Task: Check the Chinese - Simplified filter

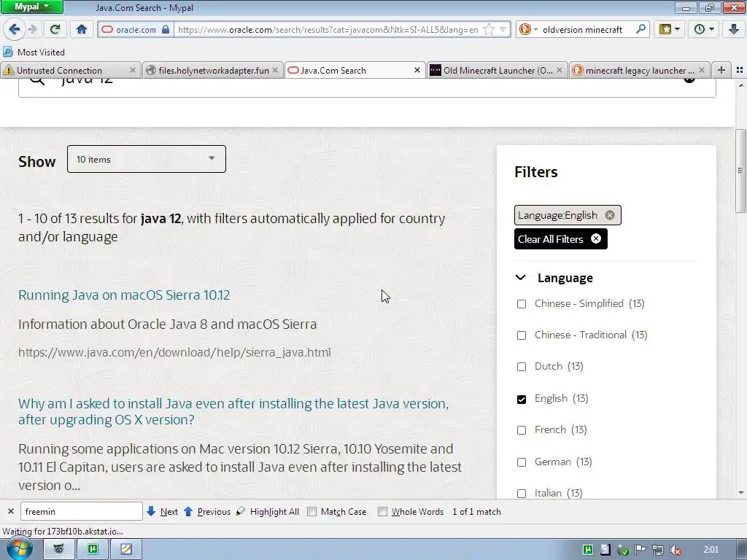Action: click(522, 304)
